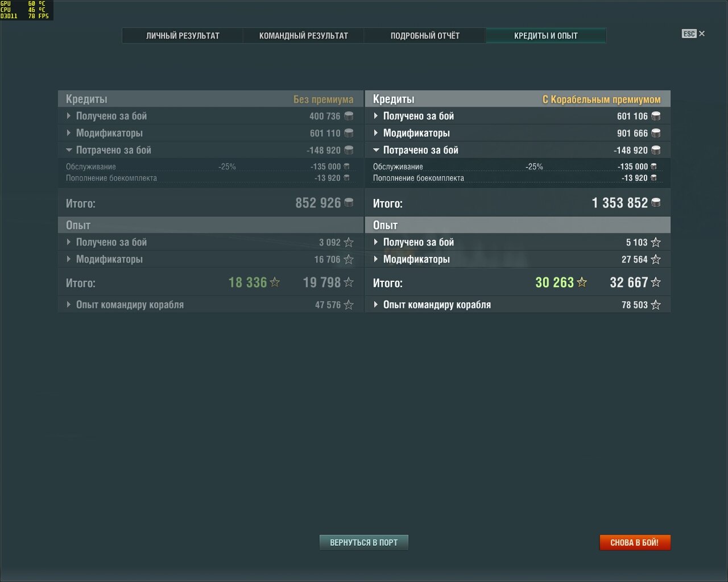The height and width of the screenshot is (582, 728).
Task: Click the coin icon next to 1 353 852
Action: click(656, 203)
